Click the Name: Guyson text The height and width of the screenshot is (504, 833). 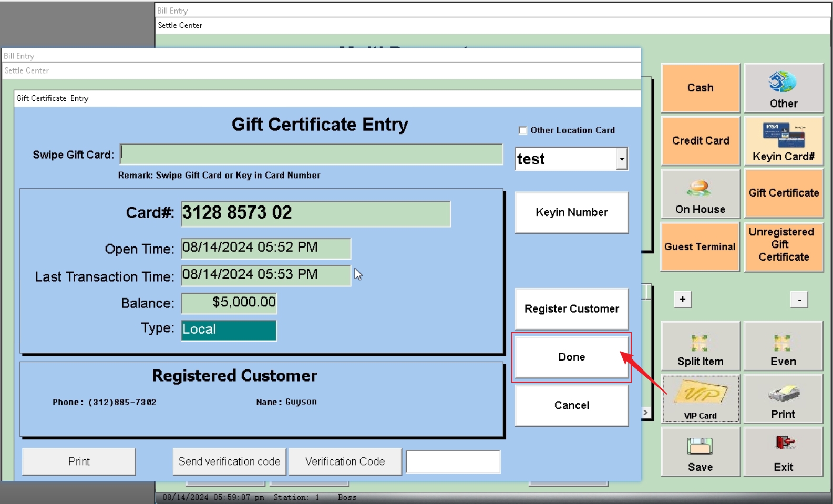pyautogui.click(x=286, y=402)
